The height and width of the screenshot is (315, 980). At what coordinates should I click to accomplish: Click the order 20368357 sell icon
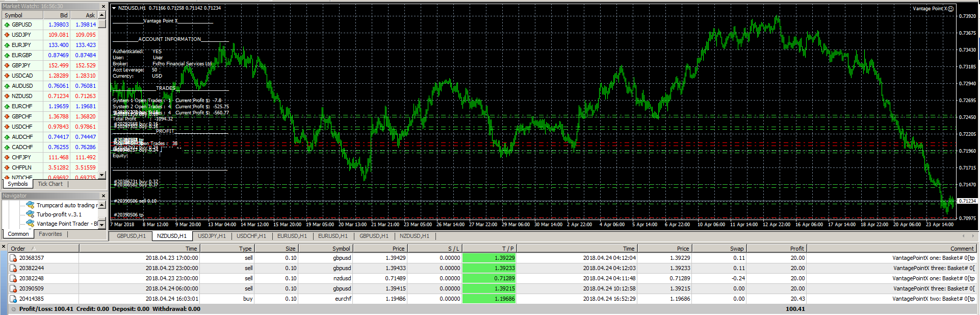tap(13, 258)
